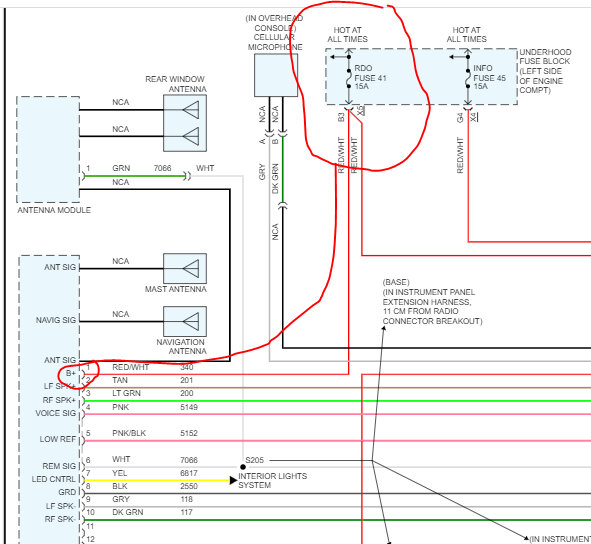This screenshot has height=544, width=591.
Task: Click the RDO FUSE 41 15A label
Action: [370, 77]
